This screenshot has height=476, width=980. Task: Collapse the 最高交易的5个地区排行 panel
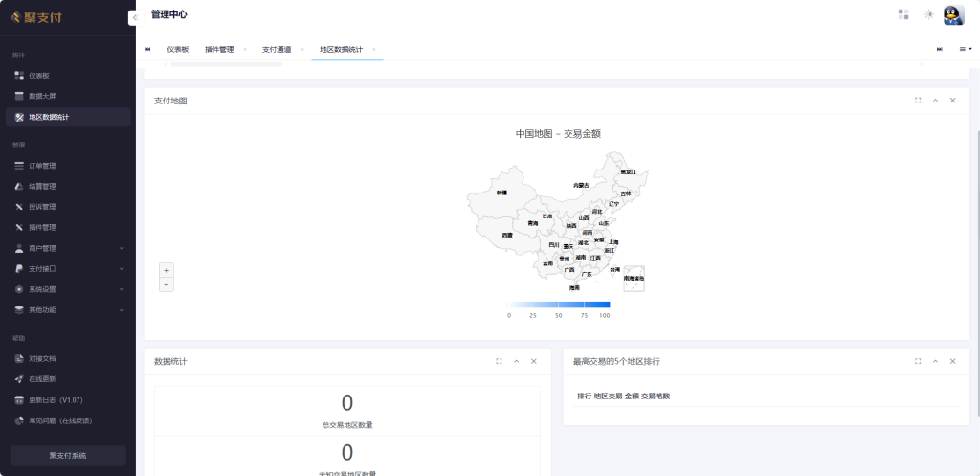point(936,361)
